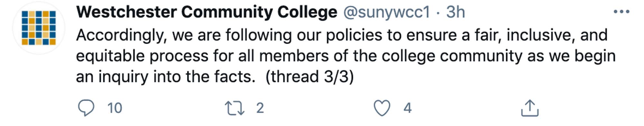Click the phrase 'inquiry into the facts'

[177, 77]
